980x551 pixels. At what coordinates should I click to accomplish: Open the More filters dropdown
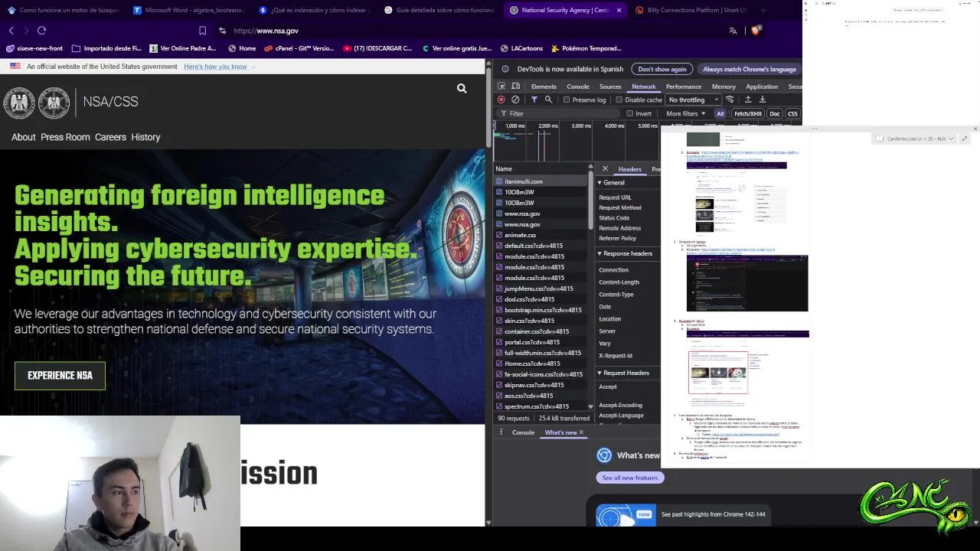pos(684,114)
